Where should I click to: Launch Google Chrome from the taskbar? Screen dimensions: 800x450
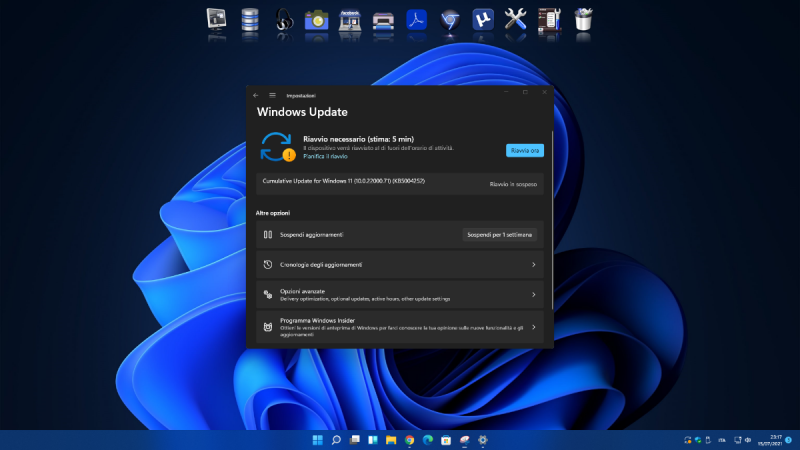click(409, 440)
